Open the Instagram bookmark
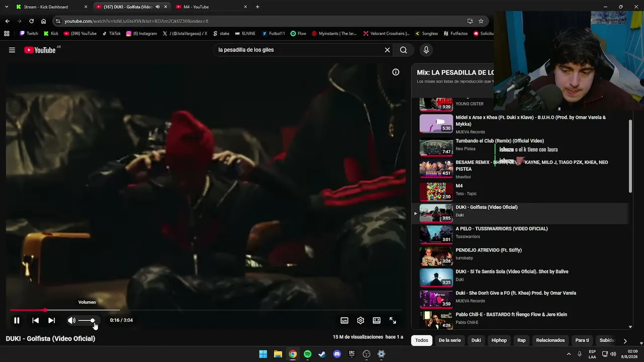 141,34
